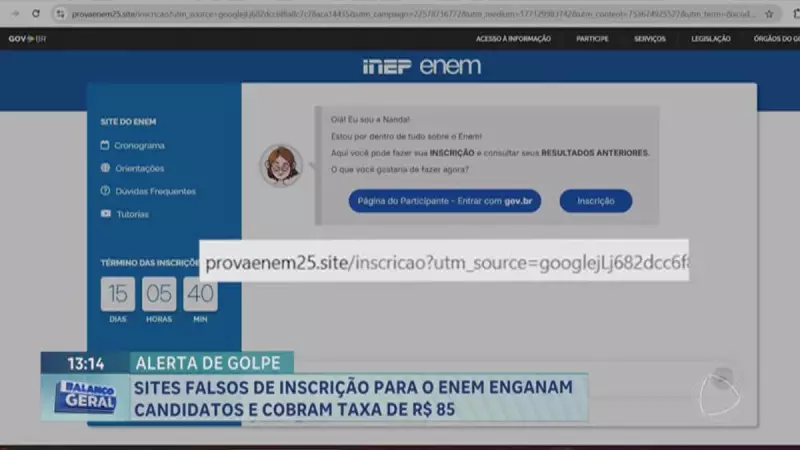800x450 pixels.
Task: Click the 05 hours countdown box
Action: click(x=159, y=294)
